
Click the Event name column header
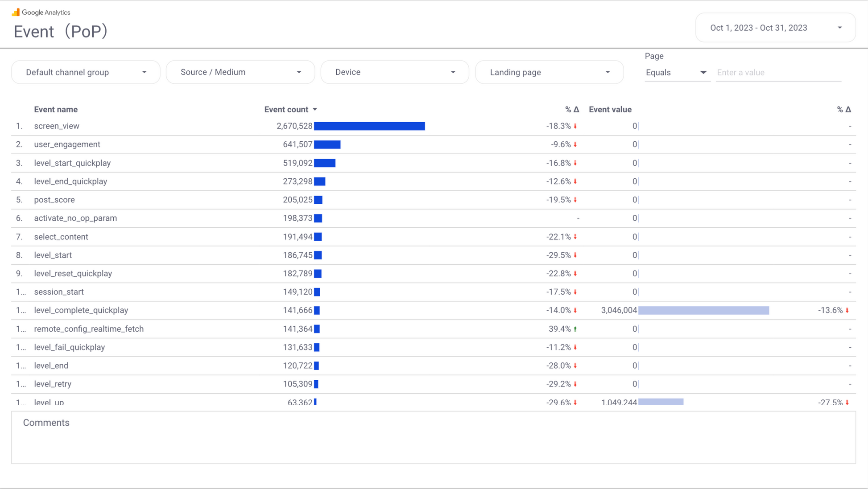pos(56,109)
